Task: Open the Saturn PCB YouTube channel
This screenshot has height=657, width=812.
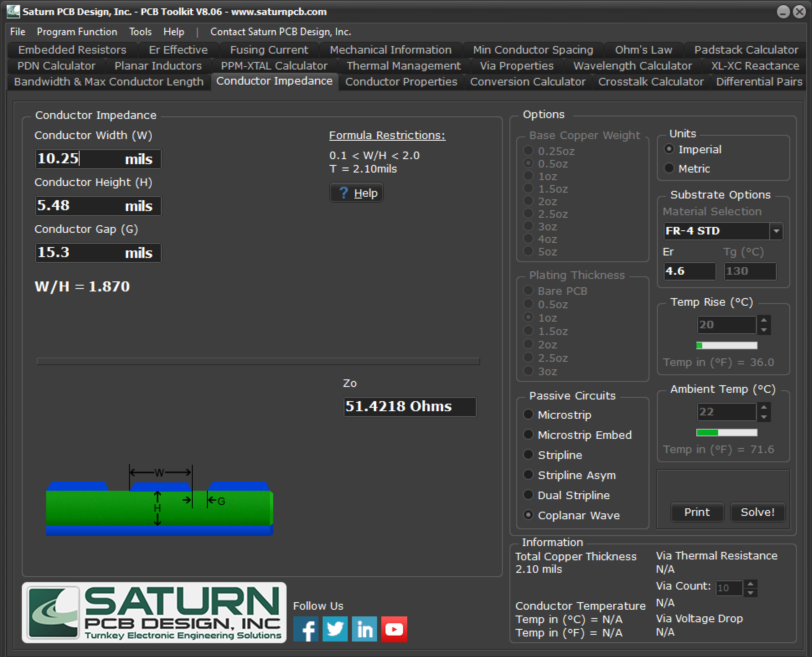Action: tap(393, 629)
